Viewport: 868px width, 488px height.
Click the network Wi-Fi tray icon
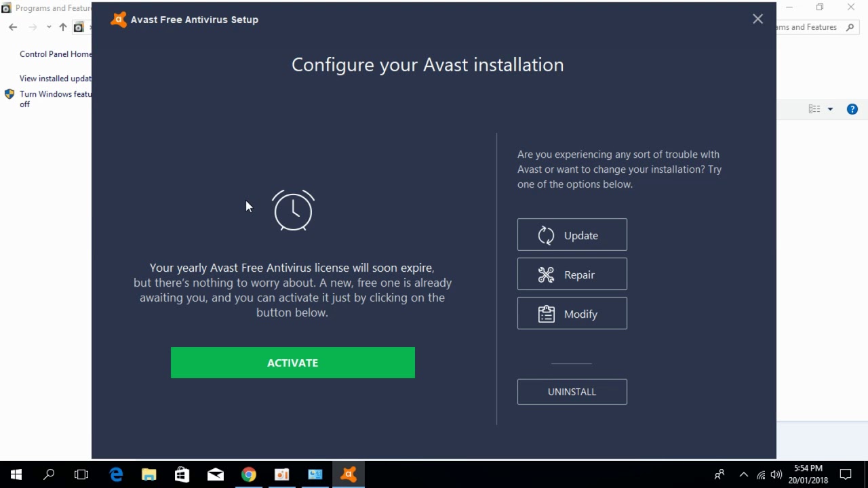(761, 474)
